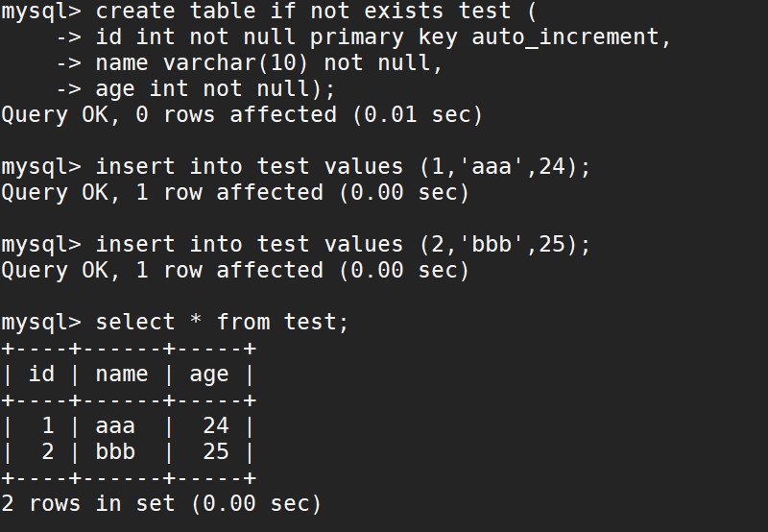This screenshot has height=532, width=768.
Task: Click the word "create" in the first command
Action: pos(135,12)
